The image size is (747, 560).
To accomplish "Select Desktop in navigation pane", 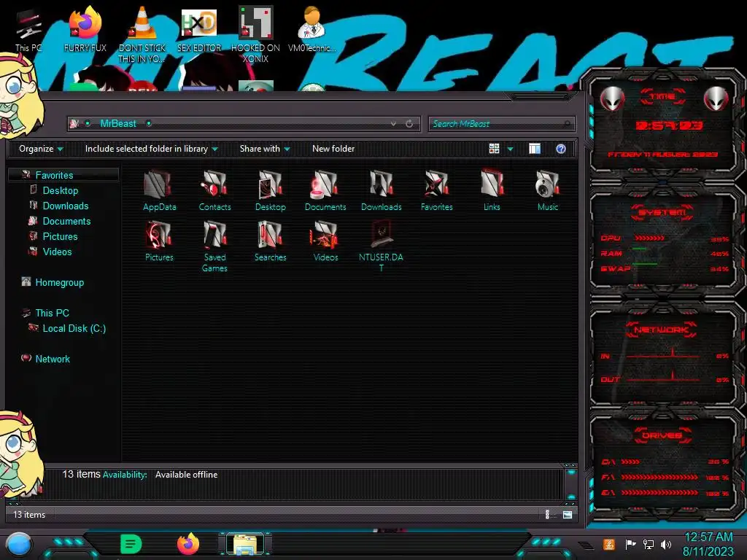I will 61,190.
